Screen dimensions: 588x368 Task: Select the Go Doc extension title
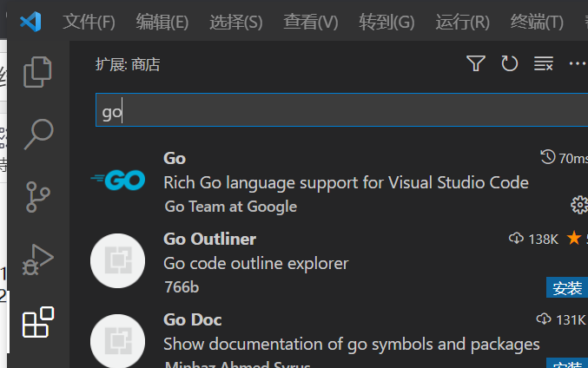[192, 319]
